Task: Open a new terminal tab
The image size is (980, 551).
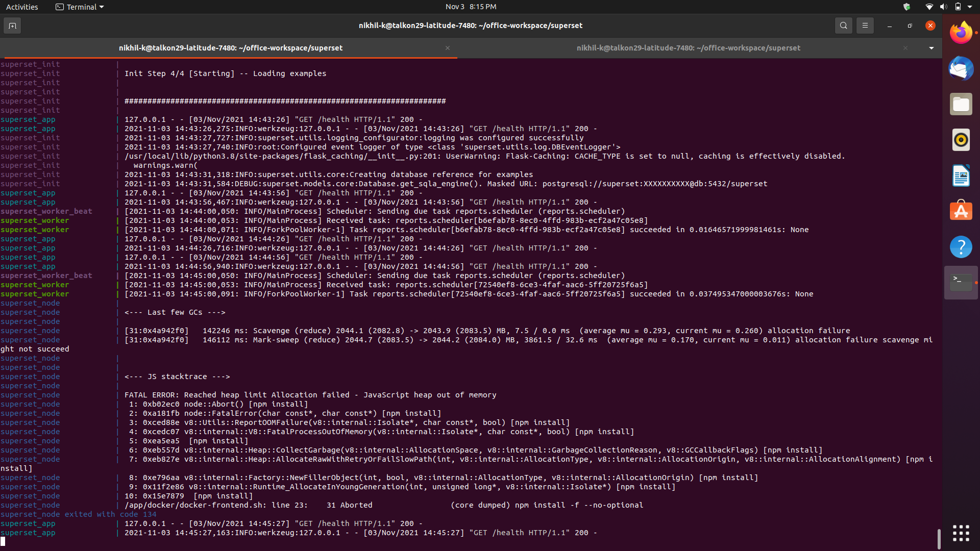Action: 12,26
